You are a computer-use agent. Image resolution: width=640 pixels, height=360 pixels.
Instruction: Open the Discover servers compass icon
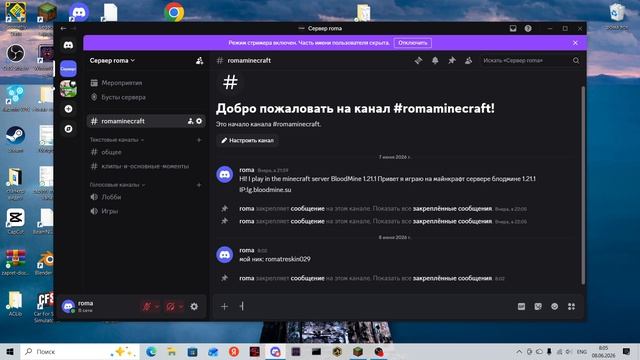point(68,129)
